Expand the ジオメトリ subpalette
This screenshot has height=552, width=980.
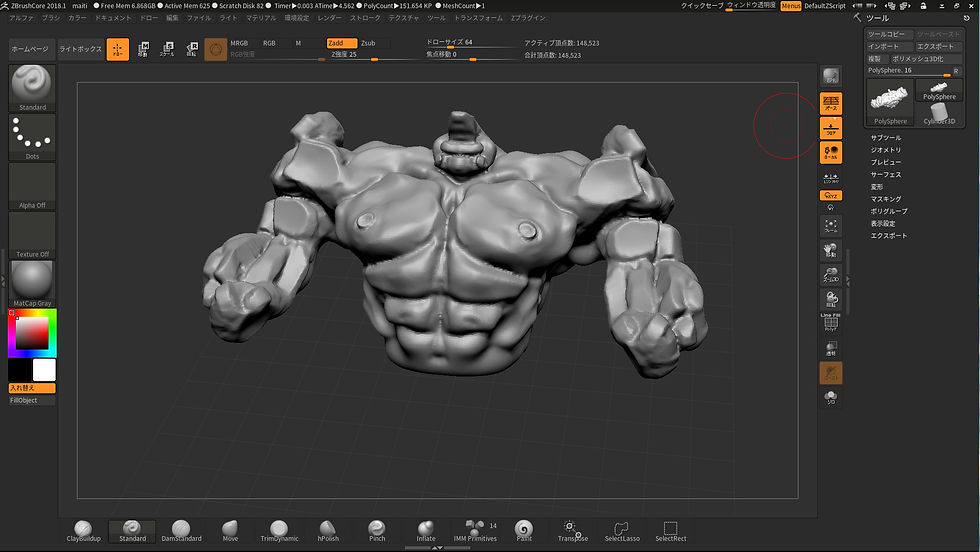point(886,149)
